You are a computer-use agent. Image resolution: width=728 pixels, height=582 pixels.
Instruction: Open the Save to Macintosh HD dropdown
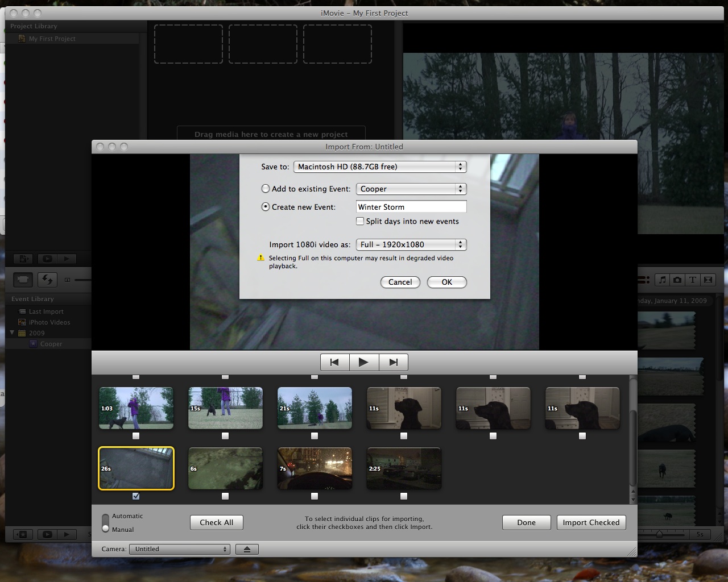point(380,167)
